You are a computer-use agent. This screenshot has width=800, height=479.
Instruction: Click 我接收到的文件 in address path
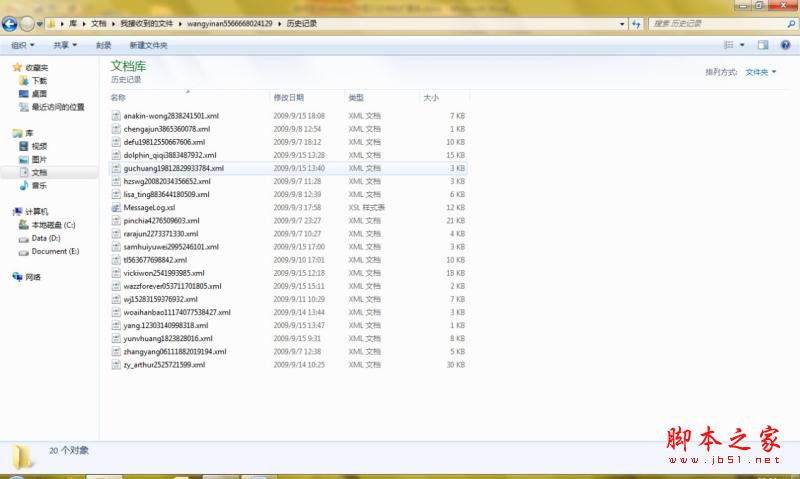coord(146,23)
